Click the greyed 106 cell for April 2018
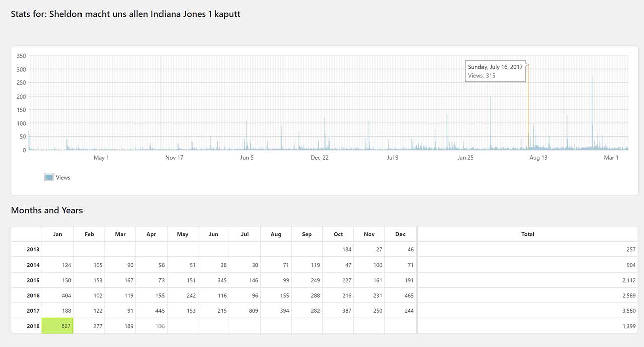The height and width of the screenshot is (347, 644). (x=151, y=326)
